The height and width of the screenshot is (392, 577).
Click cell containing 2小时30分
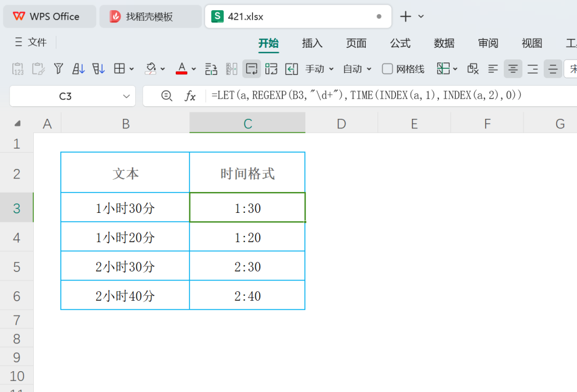click(125, 266)
